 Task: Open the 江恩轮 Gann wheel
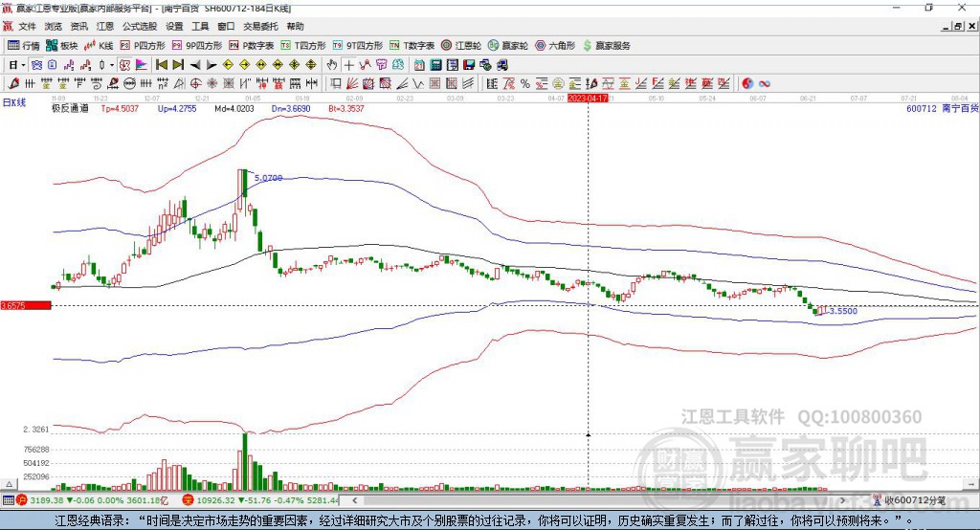point(461,46)
